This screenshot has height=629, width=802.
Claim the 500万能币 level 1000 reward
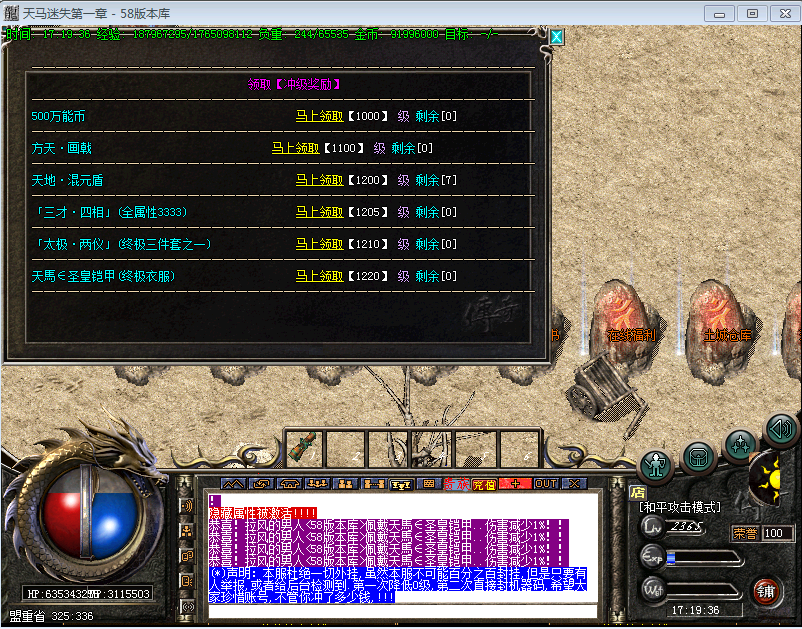(319, 116)
